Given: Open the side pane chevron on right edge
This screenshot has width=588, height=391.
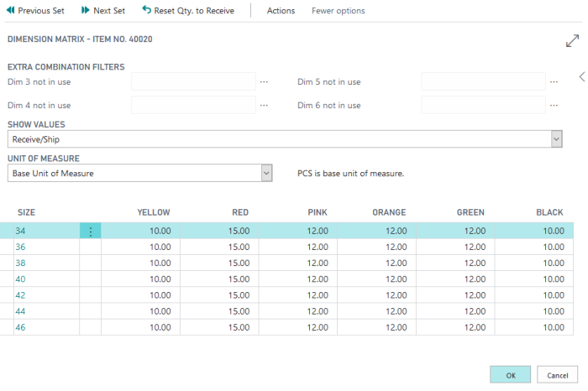Looking at the screenshot, I should 582,76.
